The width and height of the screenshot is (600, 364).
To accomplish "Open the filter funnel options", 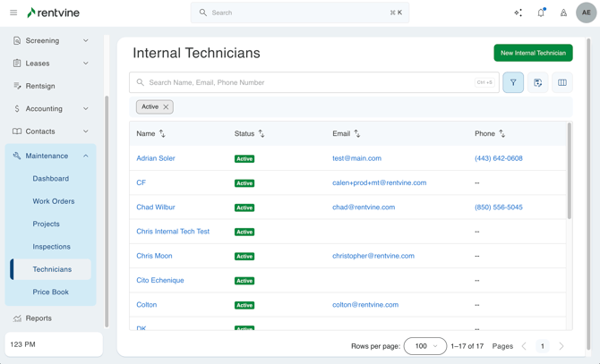I will click(513, 82).
